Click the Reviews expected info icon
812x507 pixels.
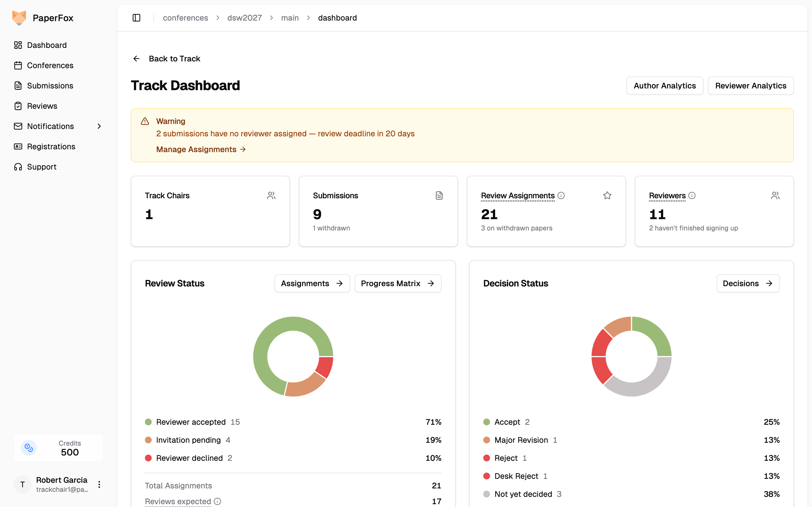pyautogui.click(x=217, y=501)
